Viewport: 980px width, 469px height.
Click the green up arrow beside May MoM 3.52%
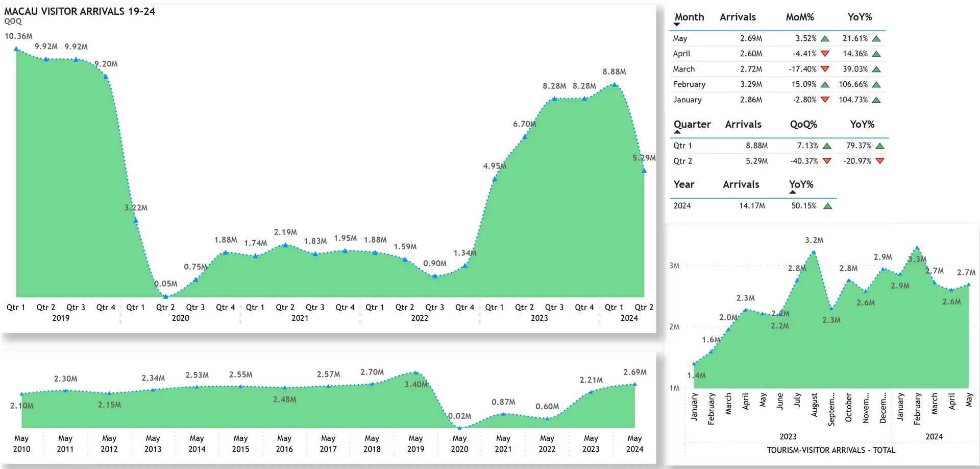point(825,39)
